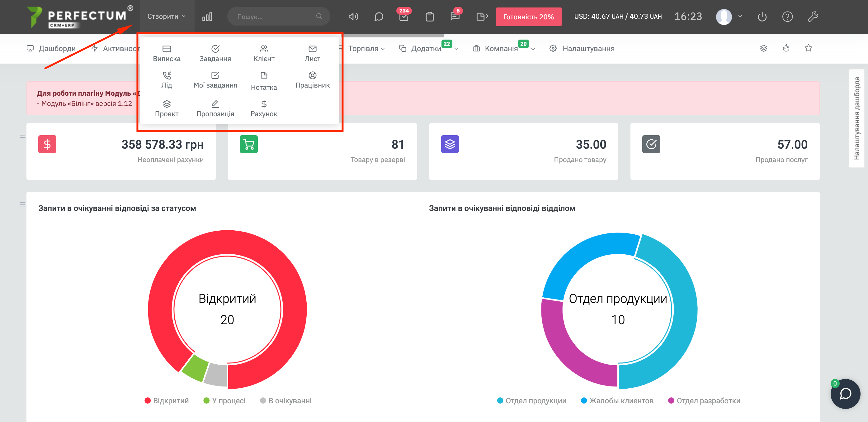
Task: Click the sound speaker icon in header
Action: pyautogui.click(x=353, y=17)
